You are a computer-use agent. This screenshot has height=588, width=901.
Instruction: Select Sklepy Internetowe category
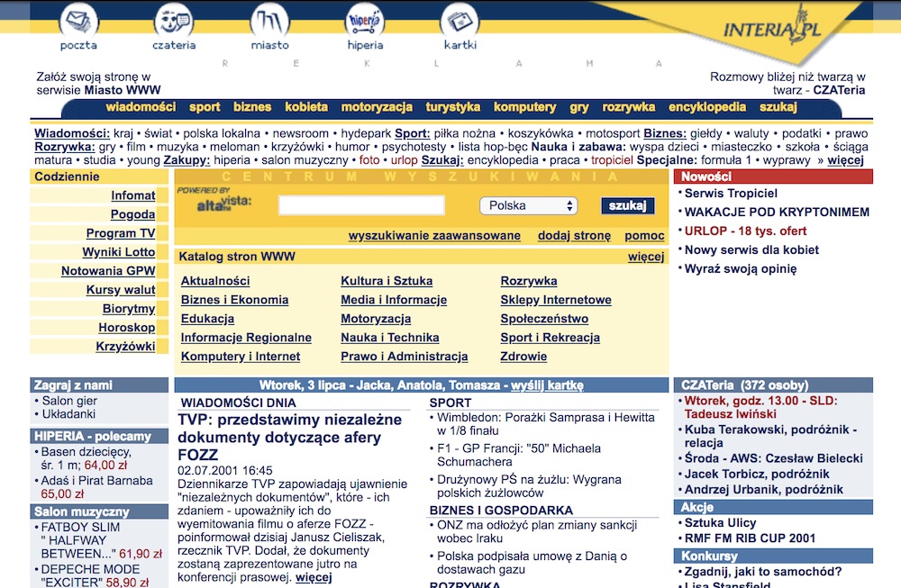click(x=556, y=300)
